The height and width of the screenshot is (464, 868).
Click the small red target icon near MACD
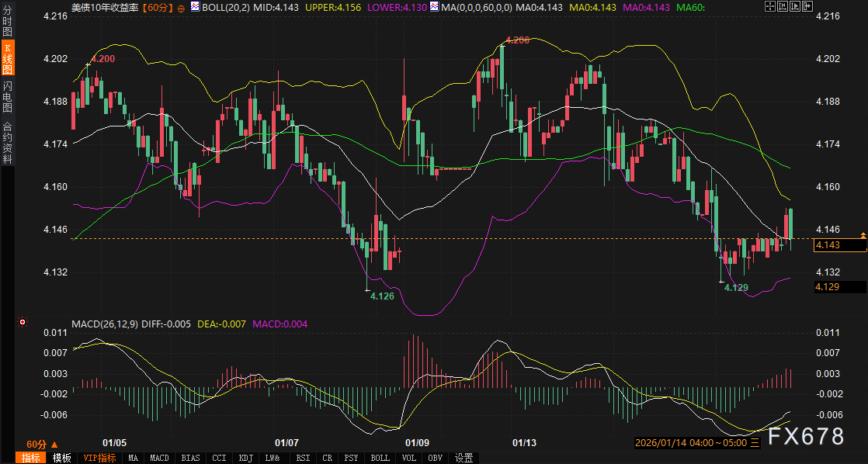click(x=23, y=322)
